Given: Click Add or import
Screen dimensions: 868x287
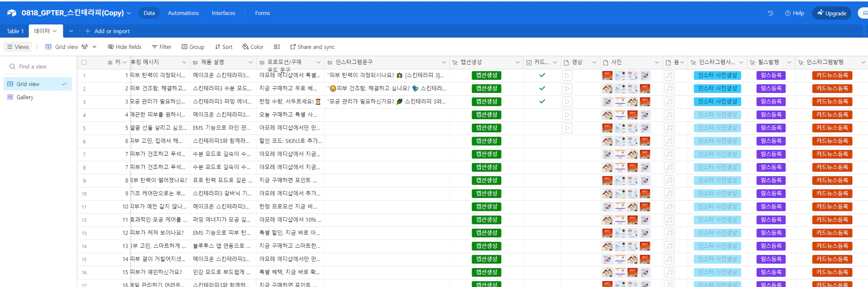Looking at the screenshot, I should [107, 31].
